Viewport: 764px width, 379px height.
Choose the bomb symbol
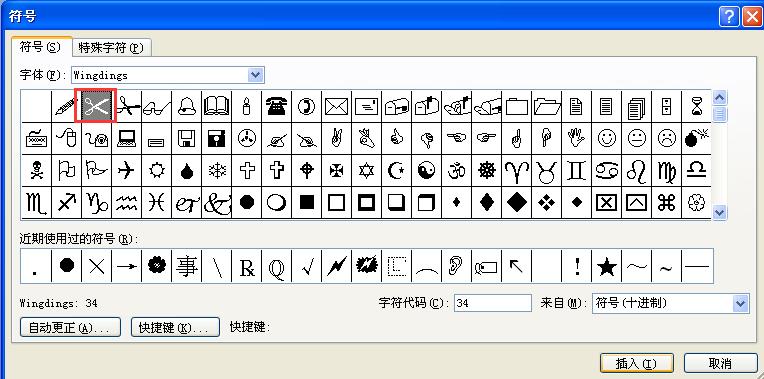(696, 138)
